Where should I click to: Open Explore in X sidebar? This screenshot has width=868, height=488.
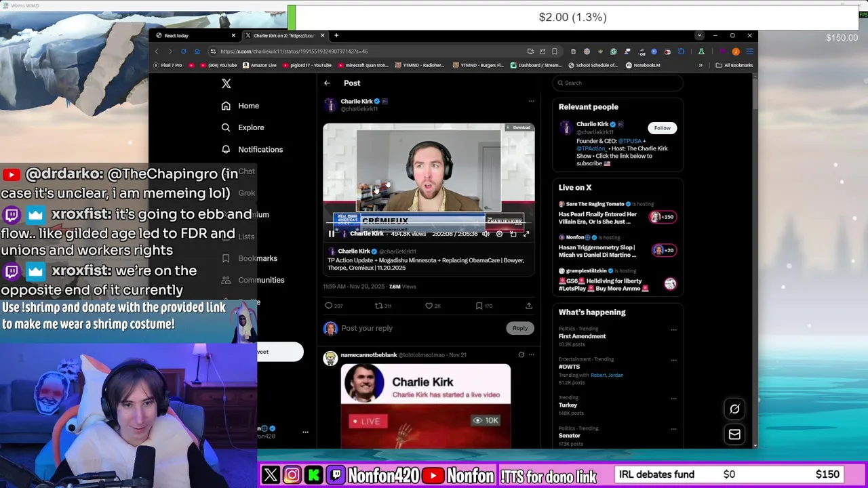click(242, 127)
